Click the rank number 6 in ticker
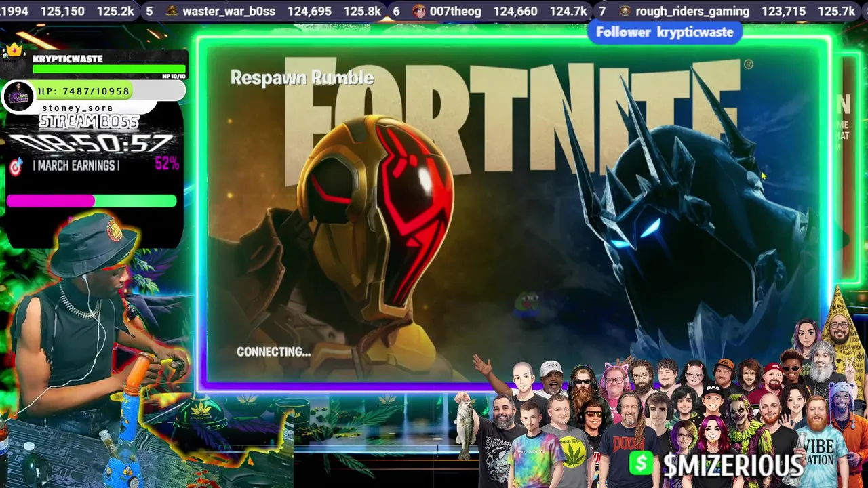 point(396,11)
